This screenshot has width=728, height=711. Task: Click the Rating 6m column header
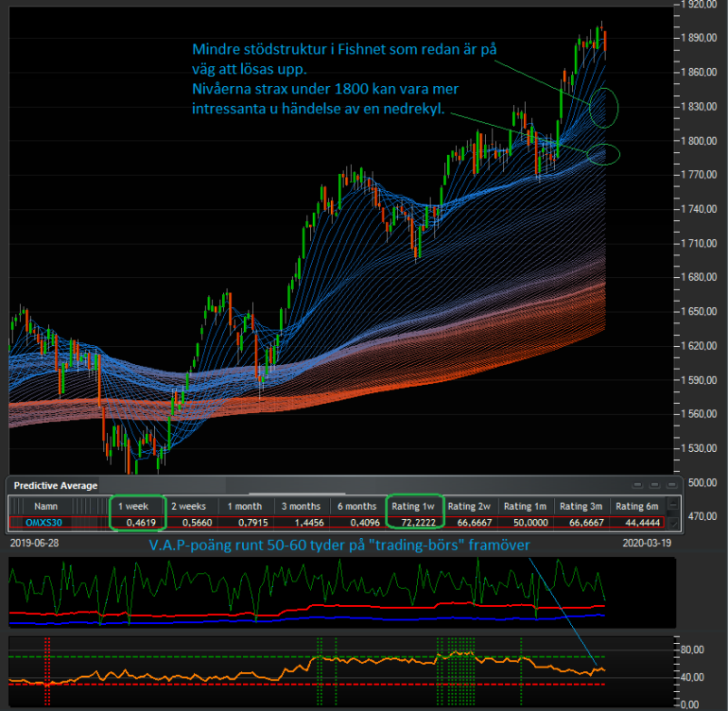(637, 506)
